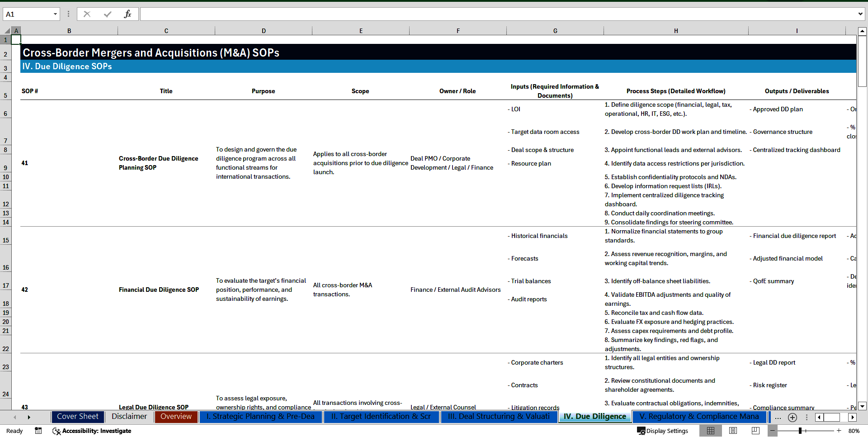Click the Zoom In plus icon
This screenshot has width=868, height=437.
point(840,431)
